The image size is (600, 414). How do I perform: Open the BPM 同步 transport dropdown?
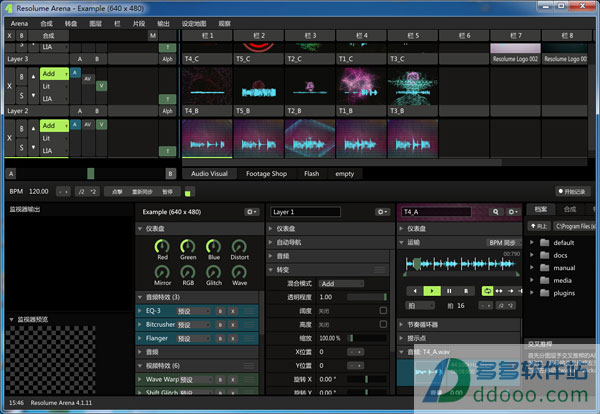503,243
